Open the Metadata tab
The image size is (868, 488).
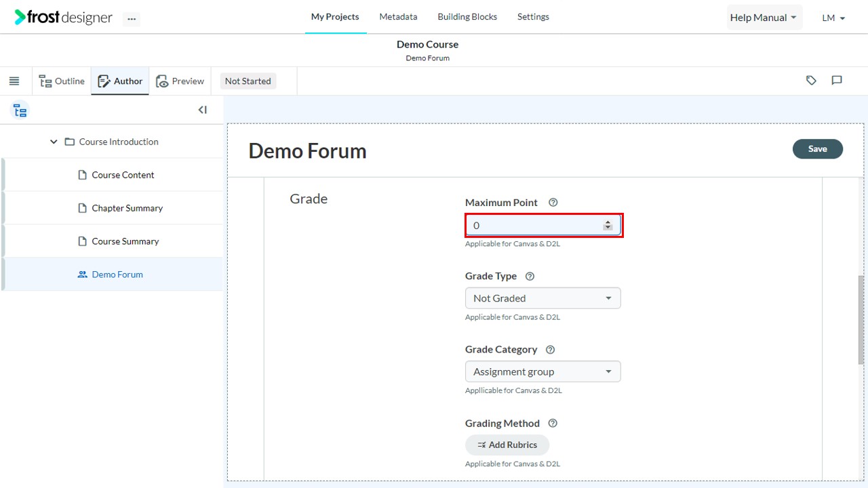click(x=398, y=17)
